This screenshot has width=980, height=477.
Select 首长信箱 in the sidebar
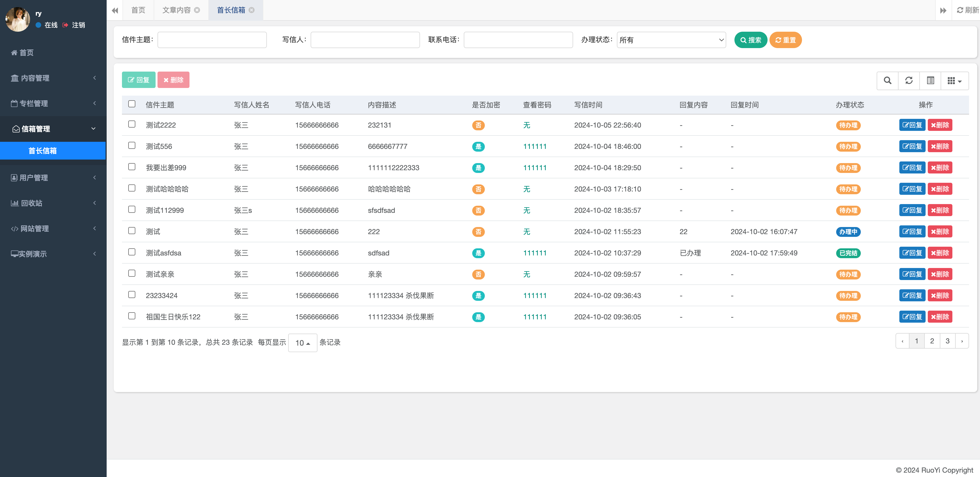[x=43, y=151]
